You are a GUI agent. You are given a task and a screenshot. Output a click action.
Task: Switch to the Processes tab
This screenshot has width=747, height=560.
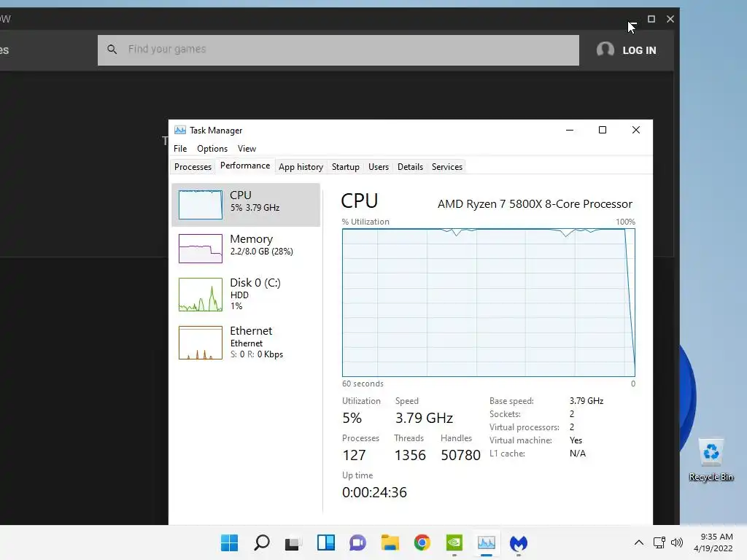(193, 167)
